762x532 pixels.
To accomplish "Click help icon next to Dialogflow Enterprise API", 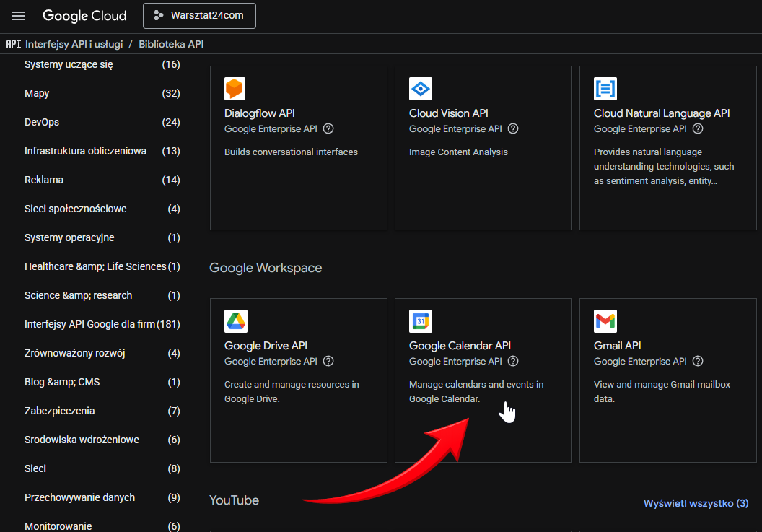I will [328, 129].
